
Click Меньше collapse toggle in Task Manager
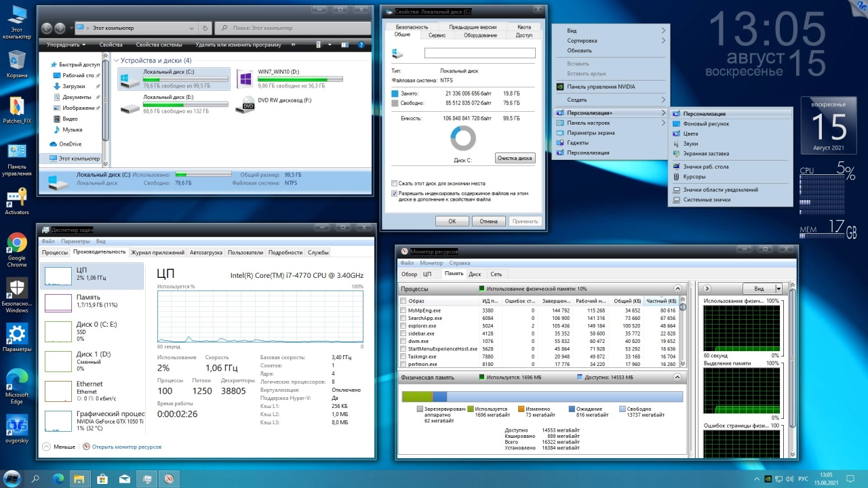[59, 447]
